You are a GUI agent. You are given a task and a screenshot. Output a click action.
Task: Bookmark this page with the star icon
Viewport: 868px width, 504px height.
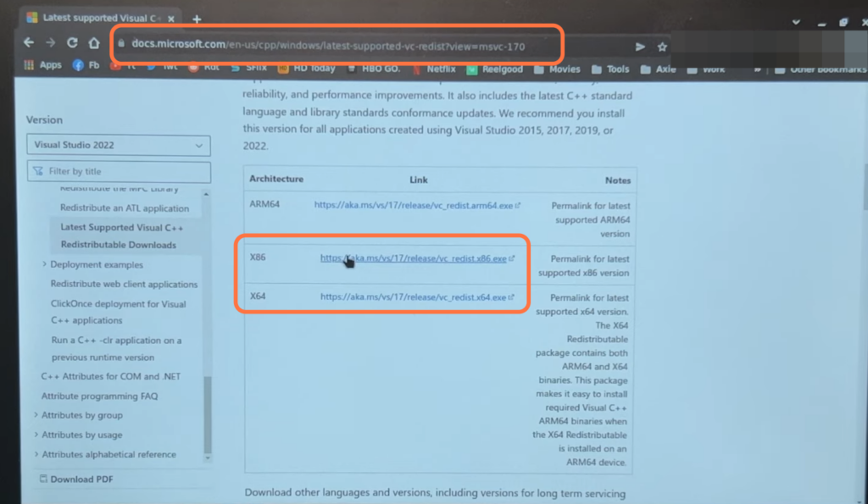[x=662, y=47]
